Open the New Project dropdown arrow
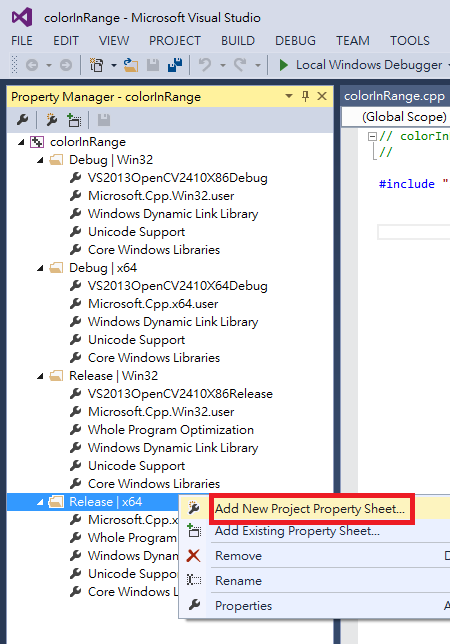This screenshot has width=450, height=644. [x=114, y=65]
